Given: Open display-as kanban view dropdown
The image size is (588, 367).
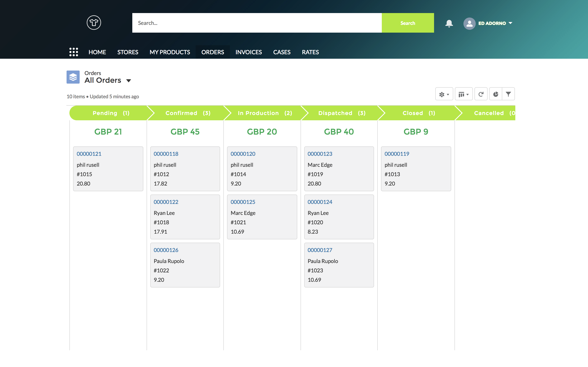Looking at the screenshot, I should click(463, 94).
